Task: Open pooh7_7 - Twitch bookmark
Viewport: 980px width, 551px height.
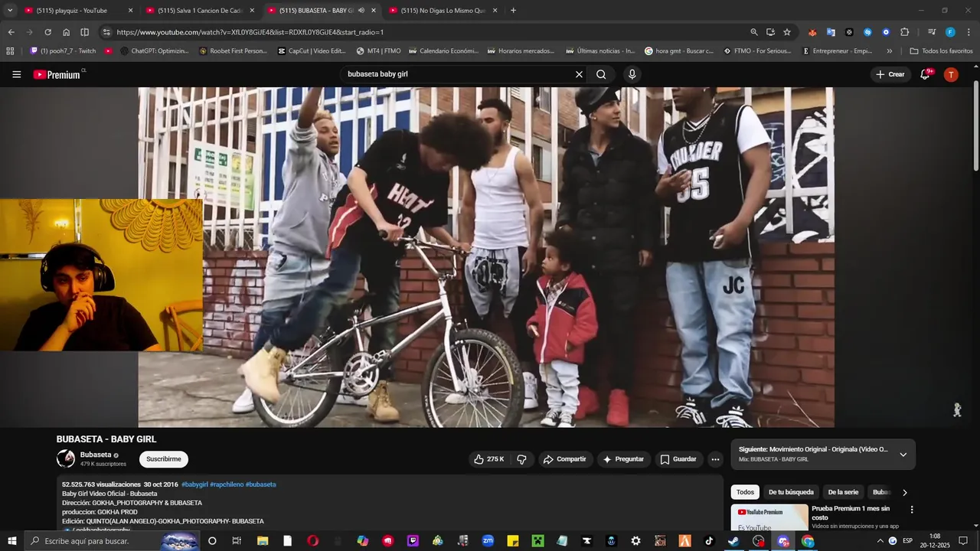Action: pos(63,51)
